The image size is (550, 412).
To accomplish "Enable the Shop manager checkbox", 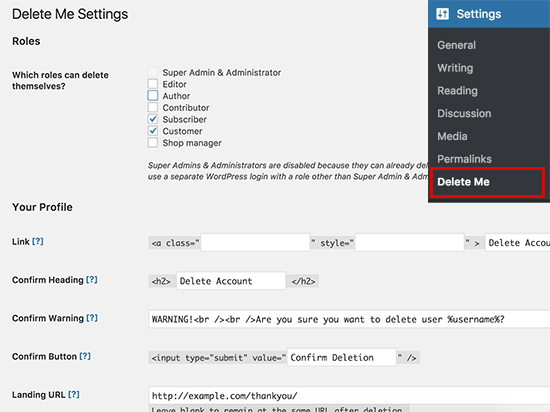I will click(153, 143).
